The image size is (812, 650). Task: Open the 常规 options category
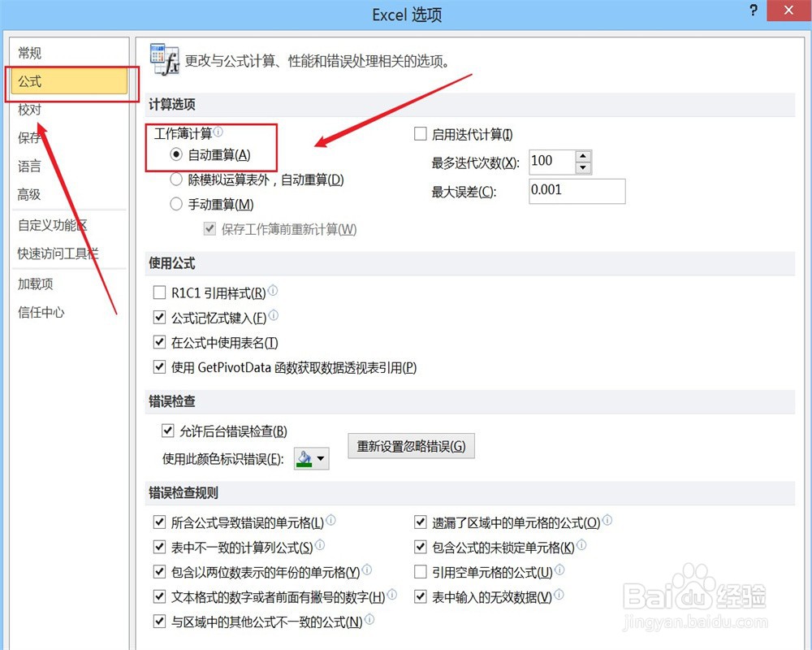[x=29, y=53]
